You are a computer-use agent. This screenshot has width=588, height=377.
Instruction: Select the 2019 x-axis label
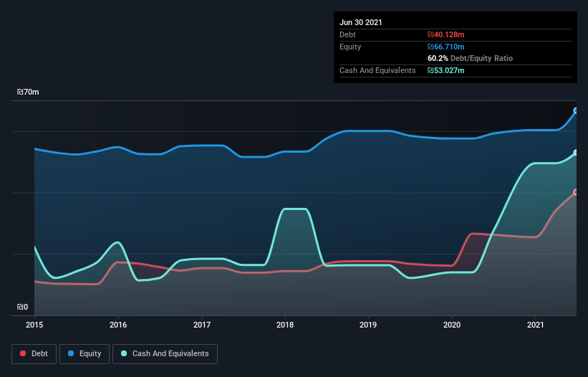(368, 325)
